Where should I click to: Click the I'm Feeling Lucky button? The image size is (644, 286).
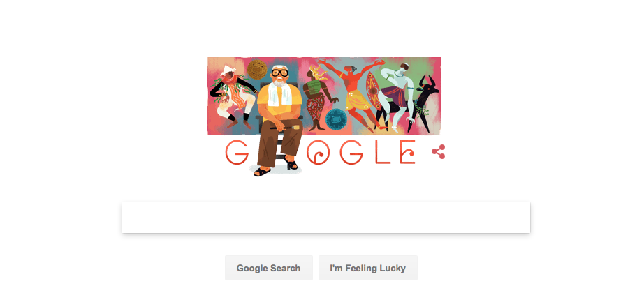point(368,269)
